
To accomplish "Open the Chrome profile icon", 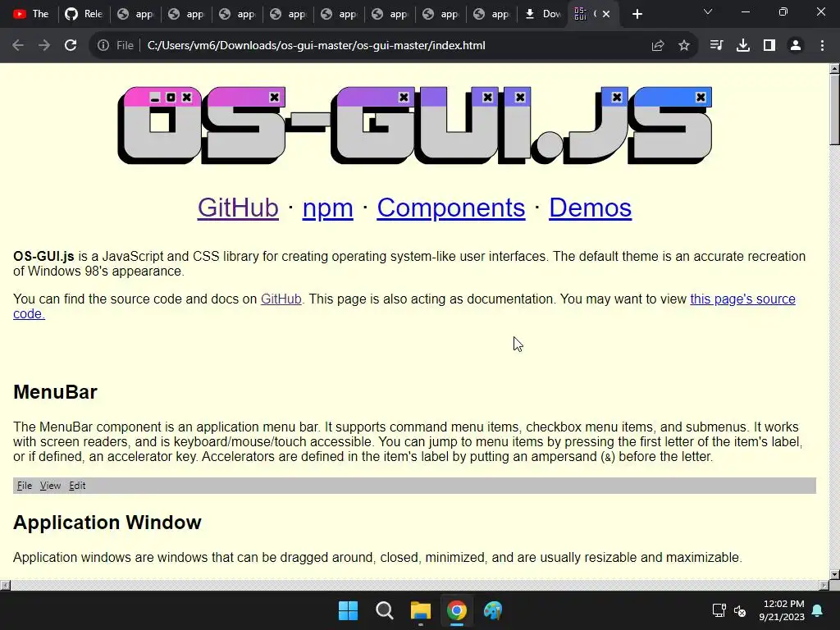I will 796,46.
